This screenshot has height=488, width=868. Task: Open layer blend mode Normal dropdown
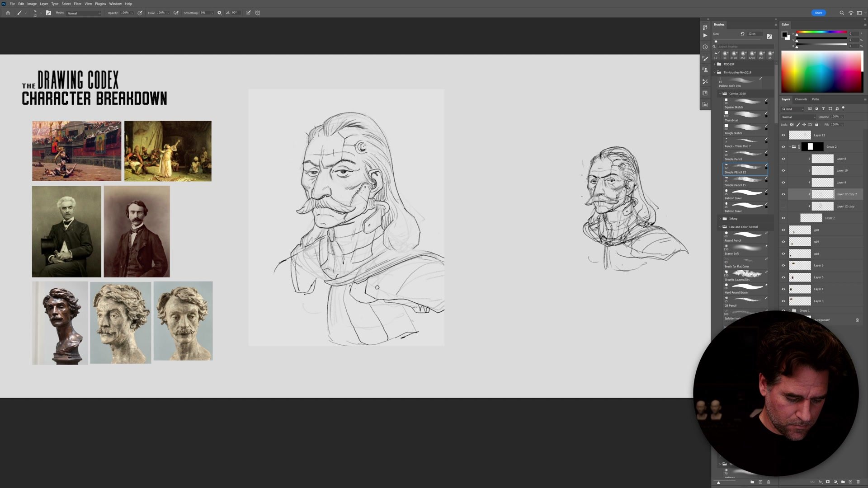[x=798, y=117]
